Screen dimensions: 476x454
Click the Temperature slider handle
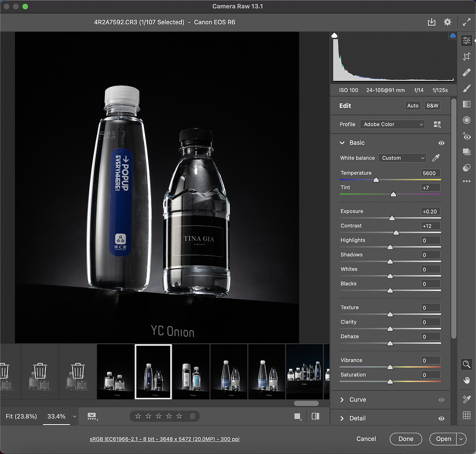pyautogui.click(x=376, y=180)
